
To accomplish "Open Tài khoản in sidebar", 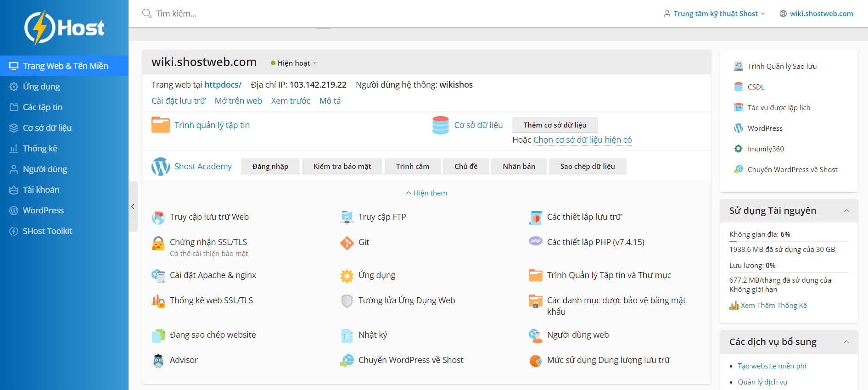I will (64, 189).
